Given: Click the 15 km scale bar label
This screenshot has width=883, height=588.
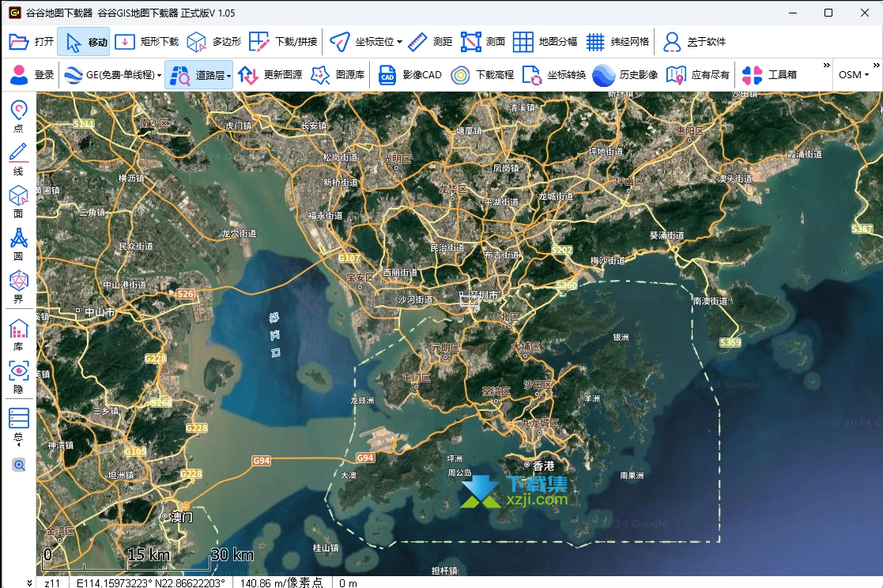Looking at the screenshot, I should [x=148, y=555].
